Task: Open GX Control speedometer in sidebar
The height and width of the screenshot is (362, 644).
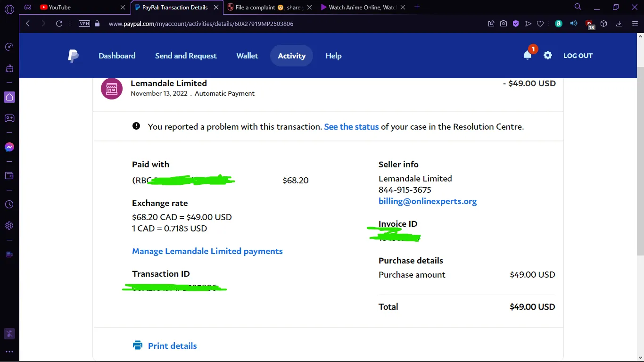Action: 9,47
